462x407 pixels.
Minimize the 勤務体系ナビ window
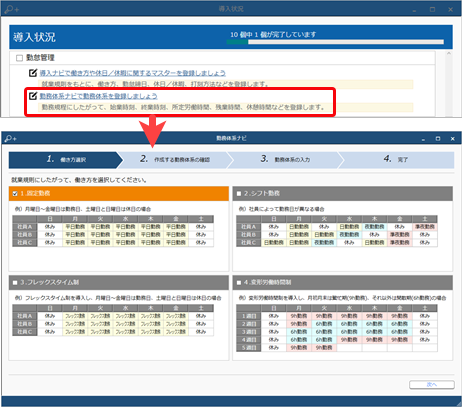click(x=423, y=139)
